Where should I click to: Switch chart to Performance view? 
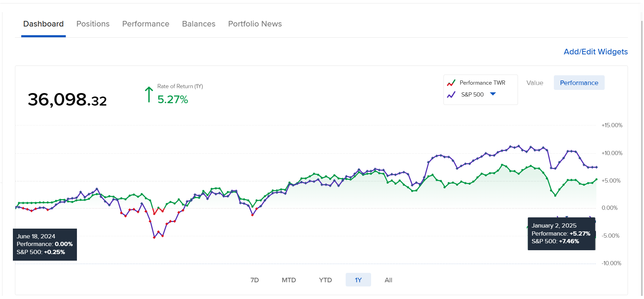(x=579, y=83)
